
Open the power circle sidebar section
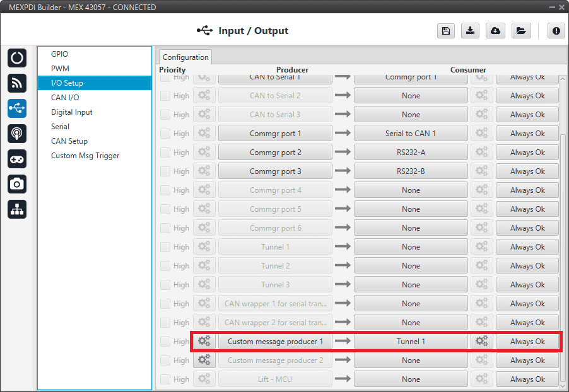tap(16, 58)
